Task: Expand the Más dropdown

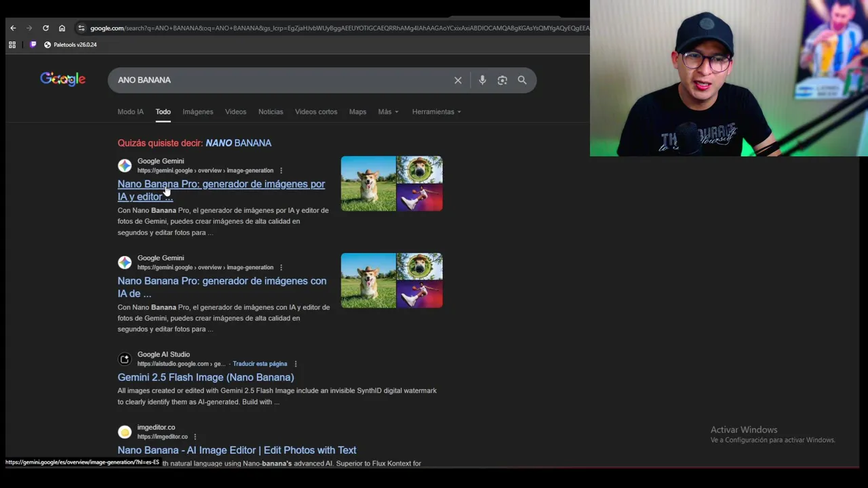Action: [x=388, y=112]
